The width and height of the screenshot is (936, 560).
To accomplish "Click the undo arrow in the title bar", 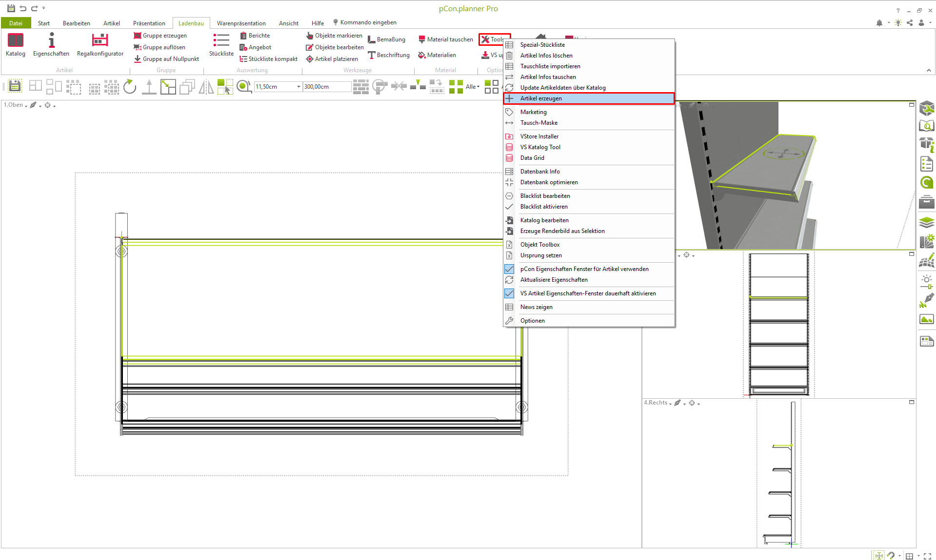I will point(23,8).
